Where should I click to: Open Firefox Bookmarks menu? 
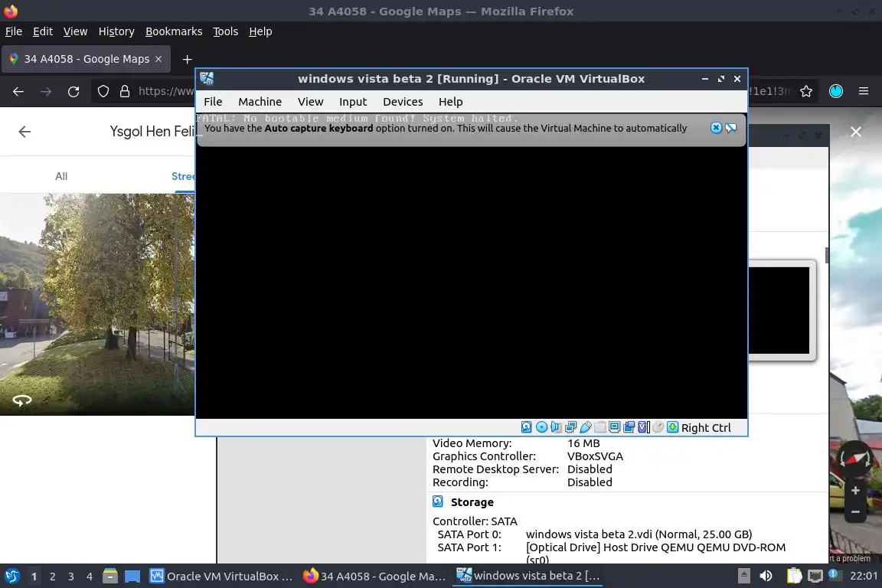[174, 31]
